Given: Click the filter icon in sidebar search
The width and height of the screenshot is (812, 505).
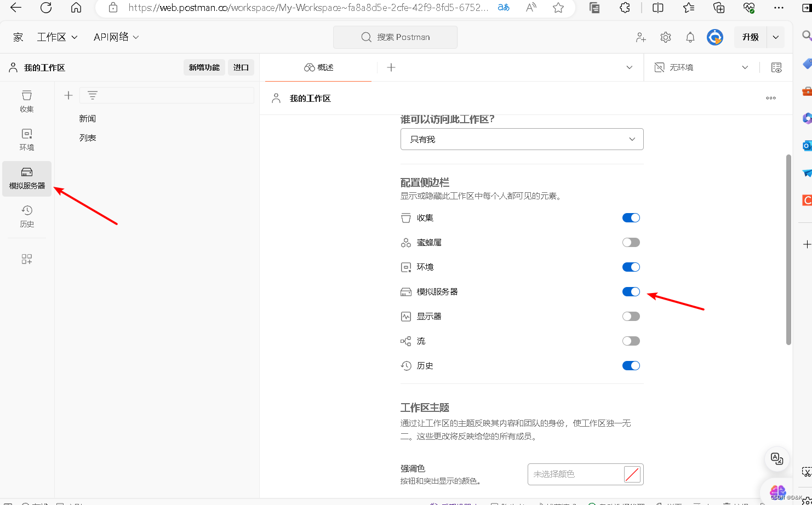Looking at the screenshot, I should coord(93,95).
